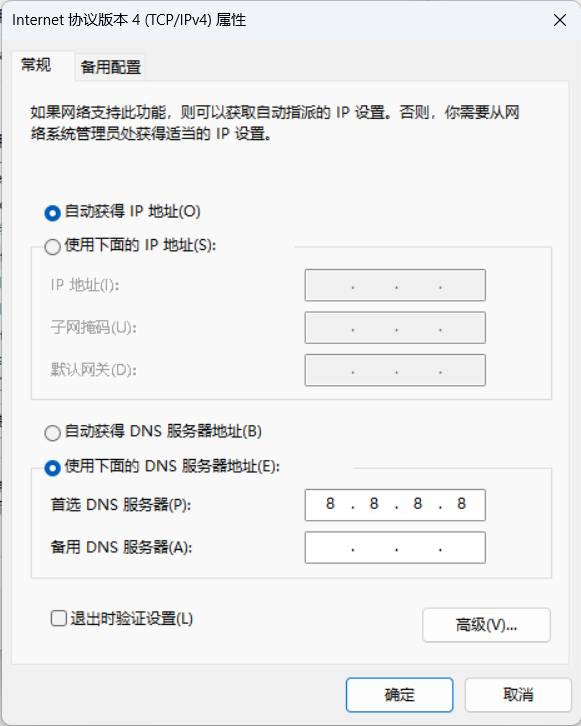Click second octet of preferred DNS
This screenshot has height=726, width=581.
(x=374, y=504)
